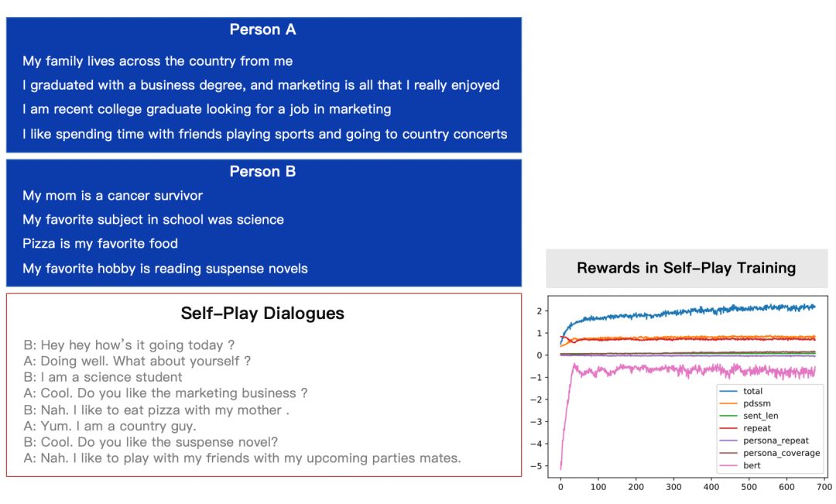This screenshot has height=504, width=836.
Task: Click 'Doing well. What about yourself ?' line
Action: click(137, 361)
